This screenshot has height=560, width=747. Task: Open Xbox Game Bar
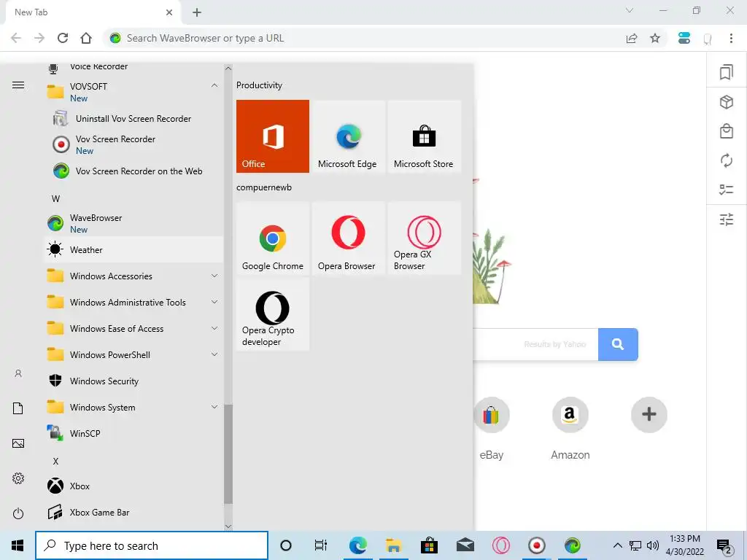coord(133,513)
